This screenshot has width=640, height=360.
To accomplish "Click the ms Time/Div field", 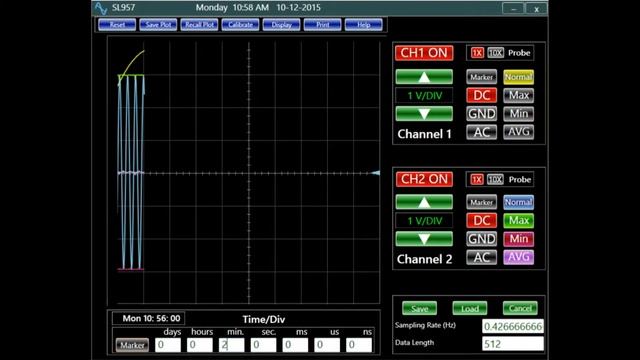I will click(295, 345).
